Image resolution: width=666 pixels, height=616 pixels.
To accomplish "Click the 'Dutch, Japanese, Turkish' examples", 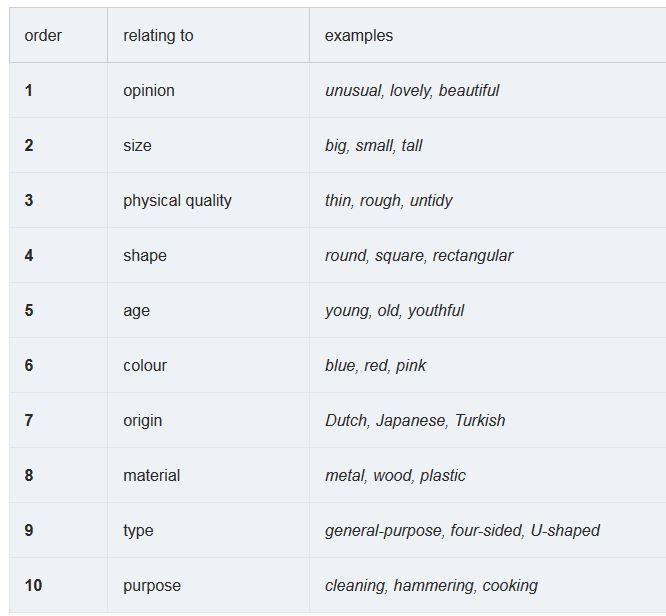I will (415, 421).
